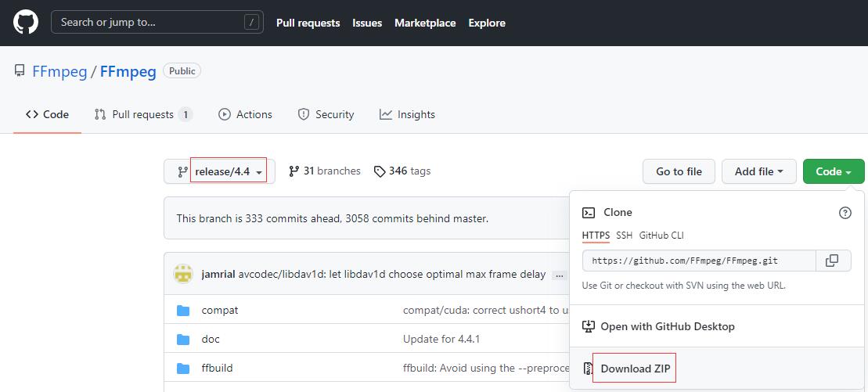Viewport: 868px width, 392px height.
Task: Click the jamrial avatar image
Action: [183, 274]
